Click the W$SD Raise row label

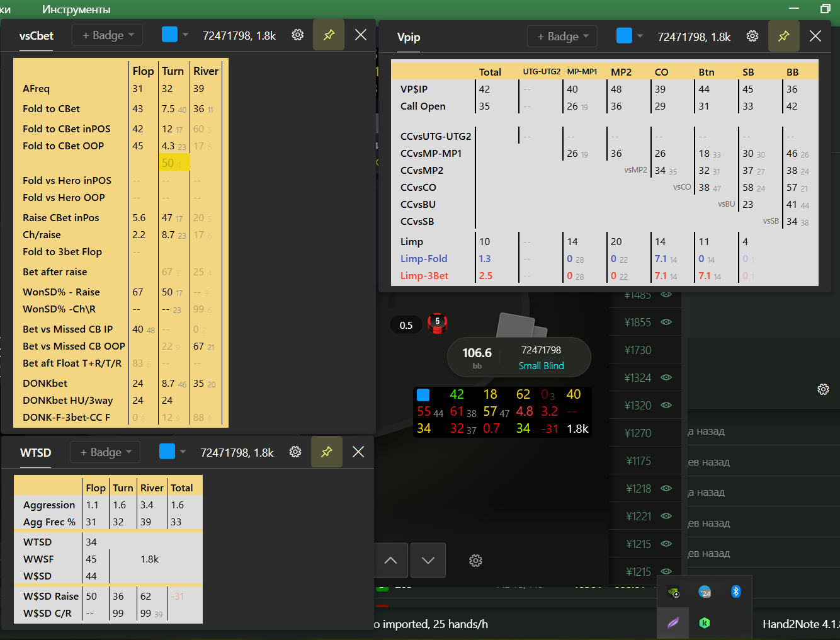(50, 596)
